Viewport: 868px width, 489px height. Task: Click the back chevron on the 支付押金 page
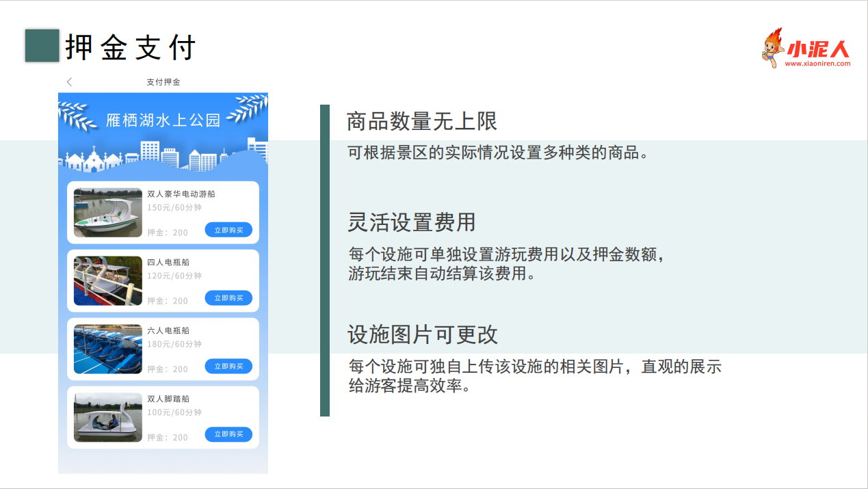coord(69,81)
